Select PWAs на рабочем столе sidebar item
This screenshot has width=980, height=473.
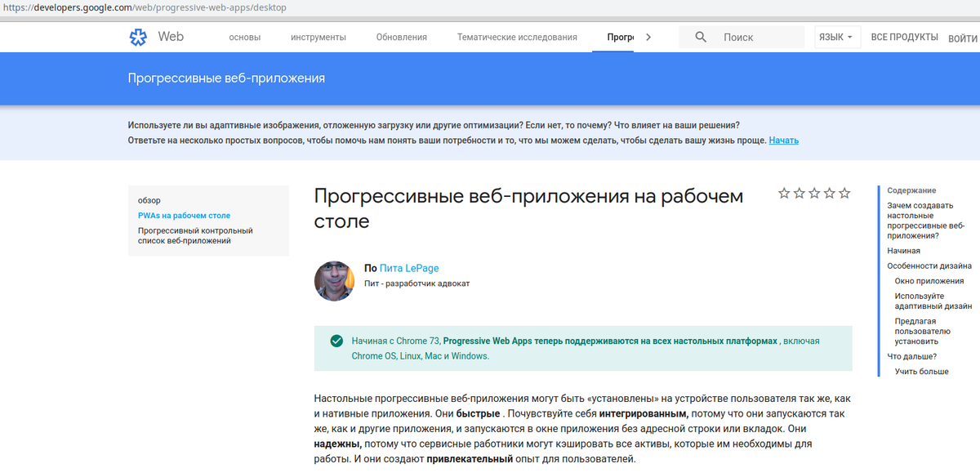click(185, 216)
